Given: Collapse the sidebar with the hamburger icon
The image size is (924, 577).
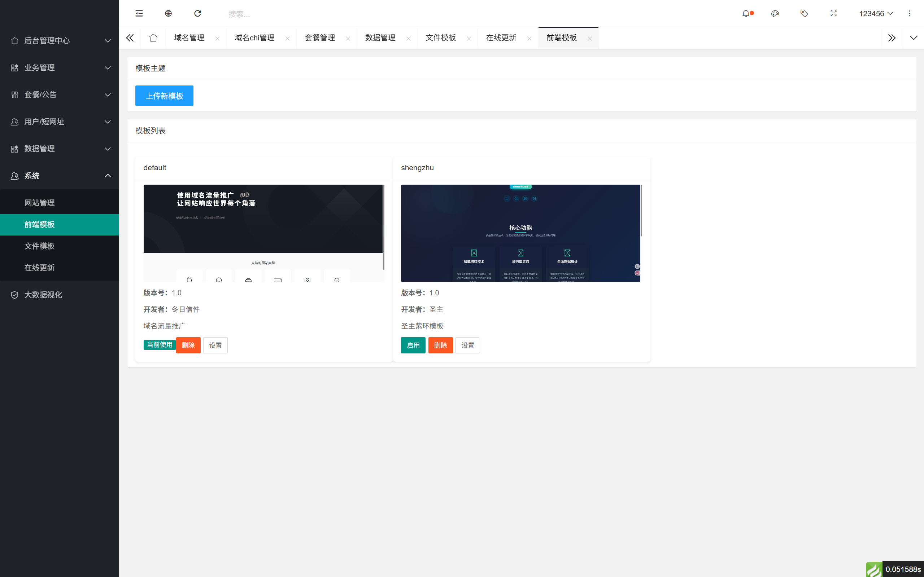Looking at the screenshot, I should 139,13.
